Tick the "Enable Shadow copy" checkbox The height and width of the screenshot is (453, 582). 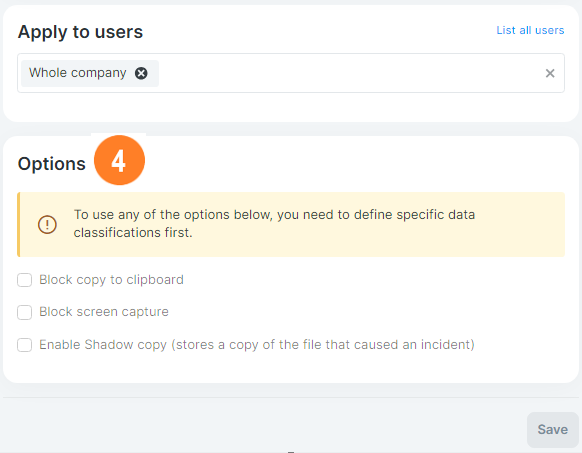tap(24, 345)
